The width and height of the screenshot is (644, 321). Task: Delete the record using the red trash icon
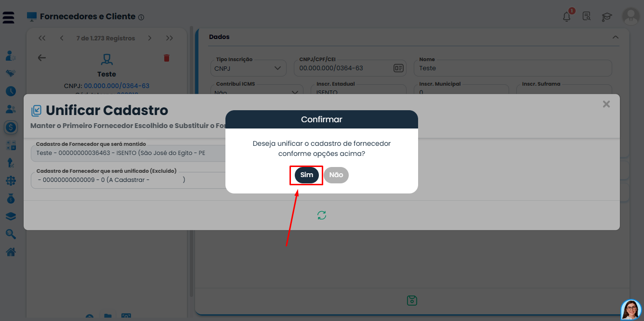coord(166,57)
